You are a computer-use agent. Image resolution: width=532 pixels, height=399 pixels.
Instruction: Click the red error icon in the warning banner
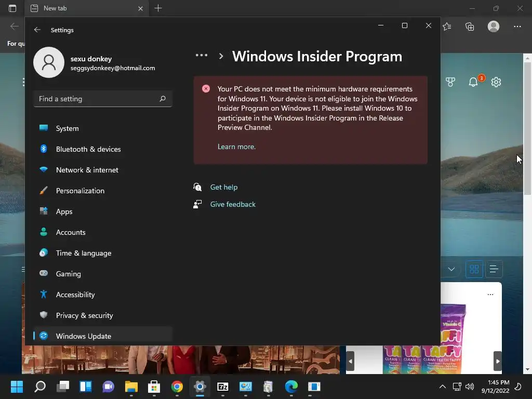[x=206, y=88]
